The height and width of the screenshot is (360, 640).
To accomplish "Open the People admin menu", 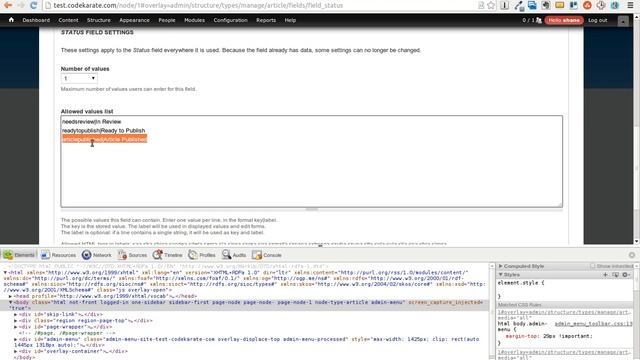I will tap(167, 20).
